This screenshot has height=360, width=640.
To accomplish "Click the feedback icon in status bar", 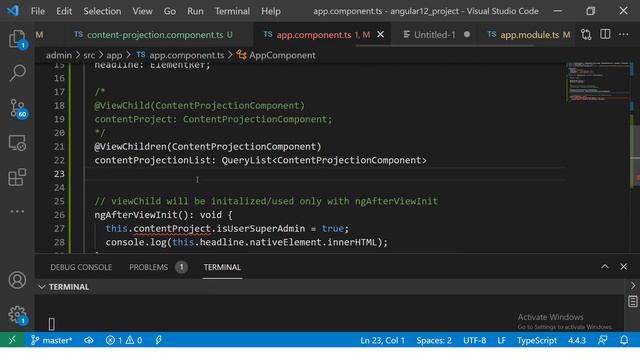I will (x=603, y=340).
